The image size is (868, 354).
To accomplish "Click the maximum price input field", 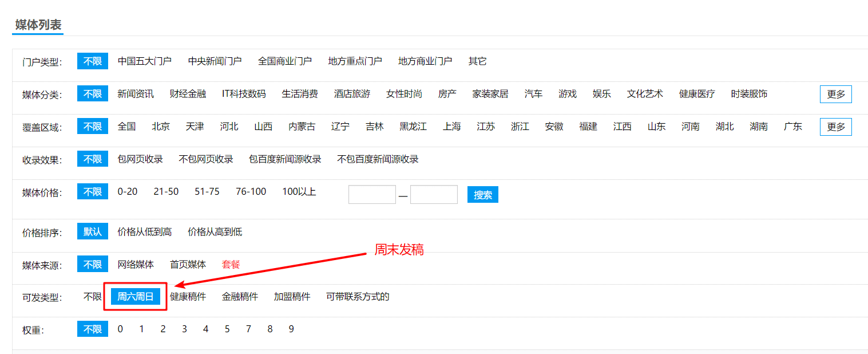I will (434, 195).
